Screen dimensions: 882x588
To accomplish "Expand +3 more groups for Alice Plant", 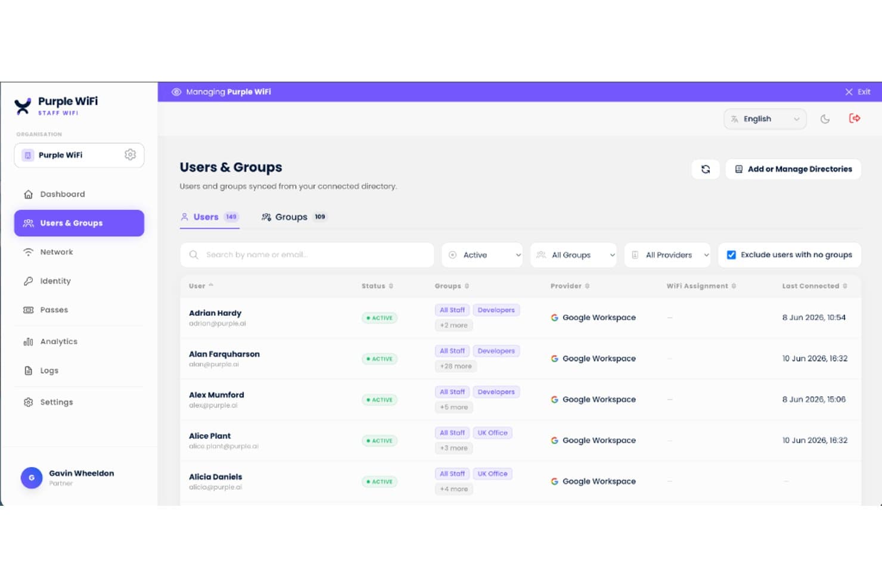I will pyautogui.click(x=454, y=448).
